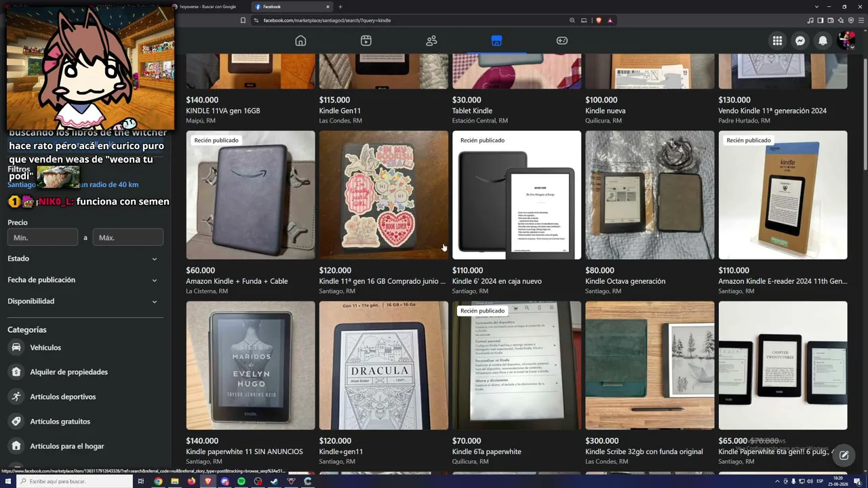Click the "Kindle nueva" listing title
Viewport: 868px width, 488px height.
click(606, 110)
